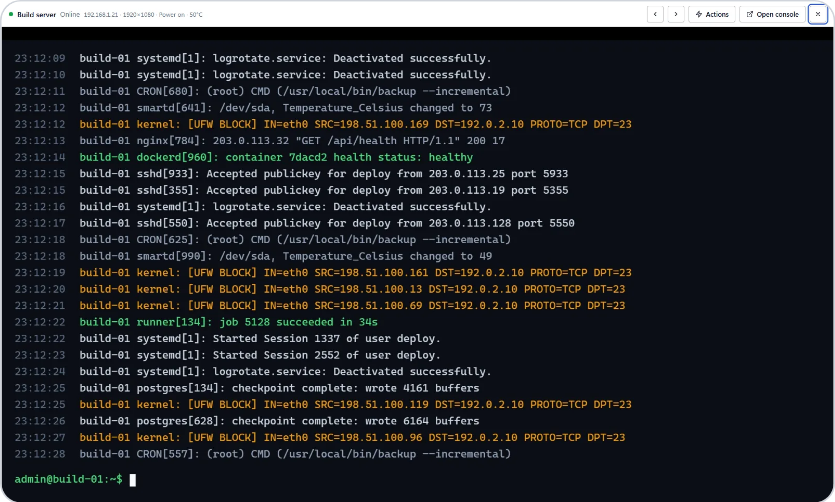Click the sshd[355] accepted publickey line
835x502 pixels.
pyautogui.click(x=291, y=190)
